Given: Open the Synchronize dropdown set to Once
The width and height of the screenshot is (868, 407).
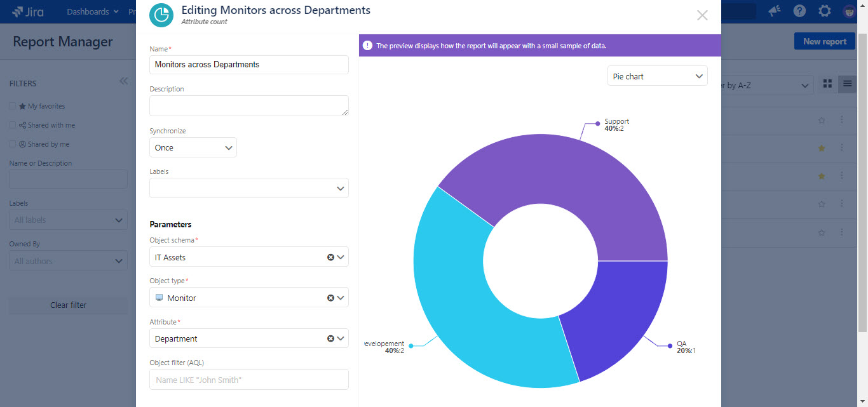Looking at the screenshot, I should (193, 147).
